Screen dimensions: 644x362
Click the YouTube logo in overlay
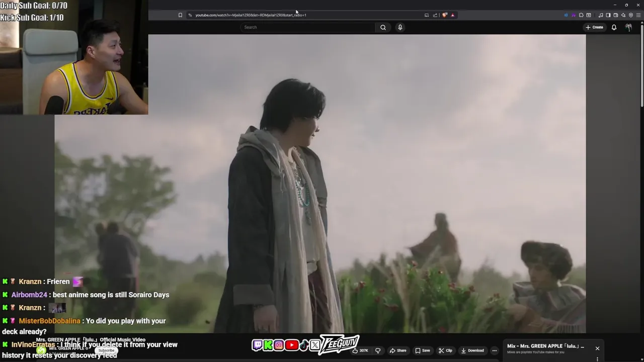coord(291,345)
